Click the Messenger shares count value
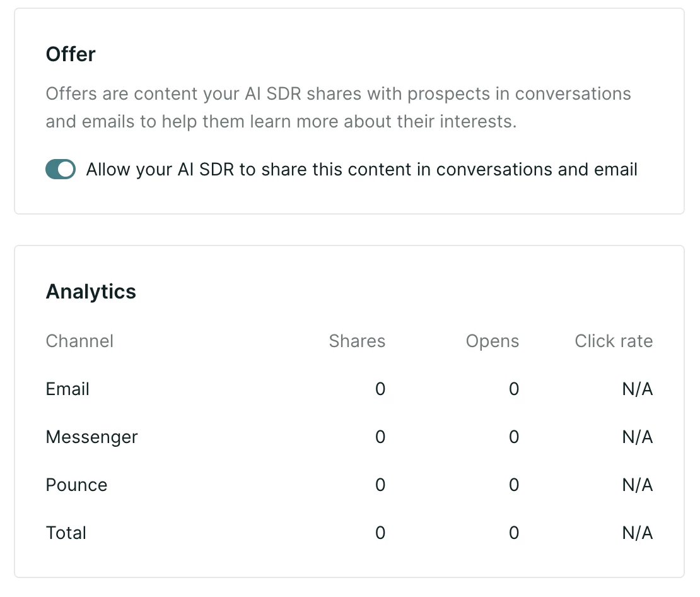 pyautogui.click(x=380, y=437)
